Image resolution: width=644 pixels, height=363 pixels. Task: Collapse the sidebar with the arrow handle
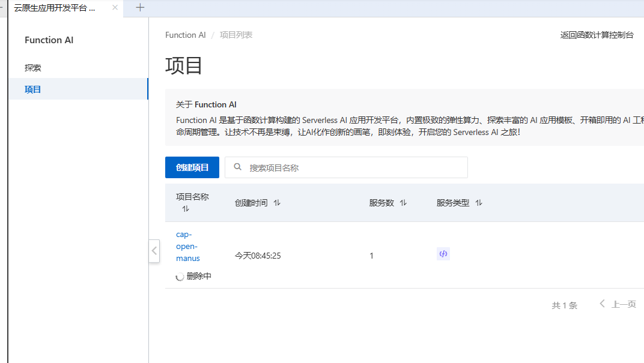(x=154, y=251)
